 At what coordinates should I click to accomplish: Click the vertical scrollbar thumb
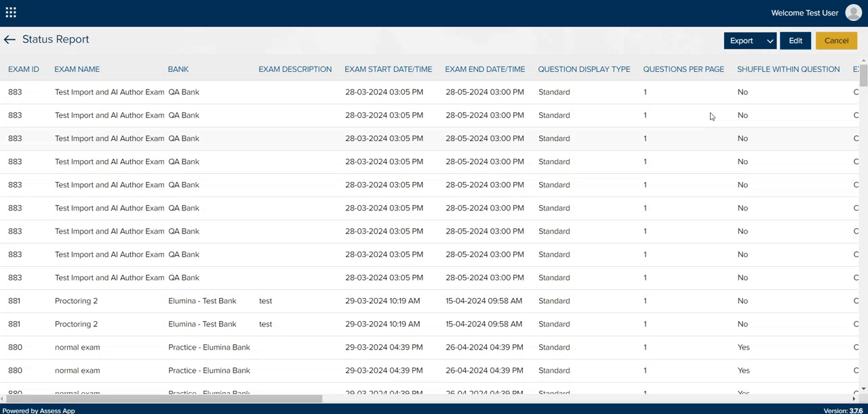863,75
